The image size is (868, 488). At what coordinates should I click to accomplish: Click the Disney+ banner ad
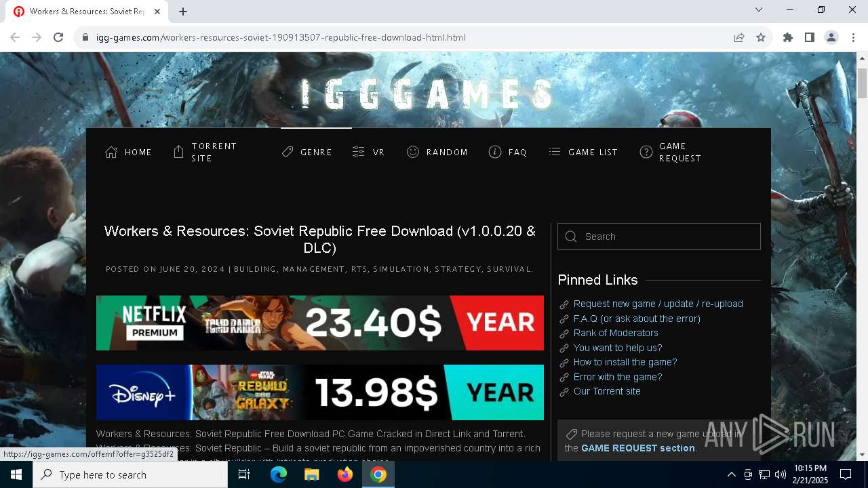tap(320, 392)
